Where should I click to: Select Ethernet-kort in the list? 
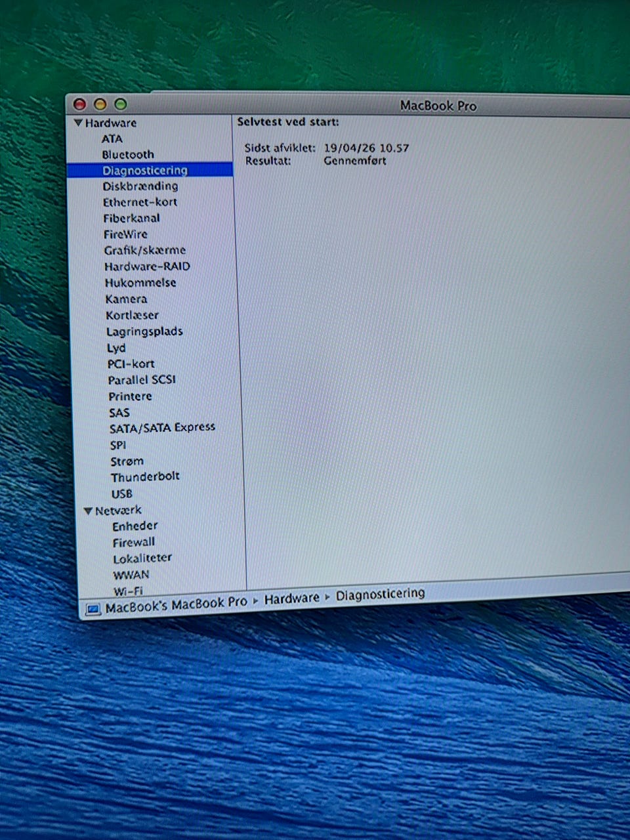140,202
